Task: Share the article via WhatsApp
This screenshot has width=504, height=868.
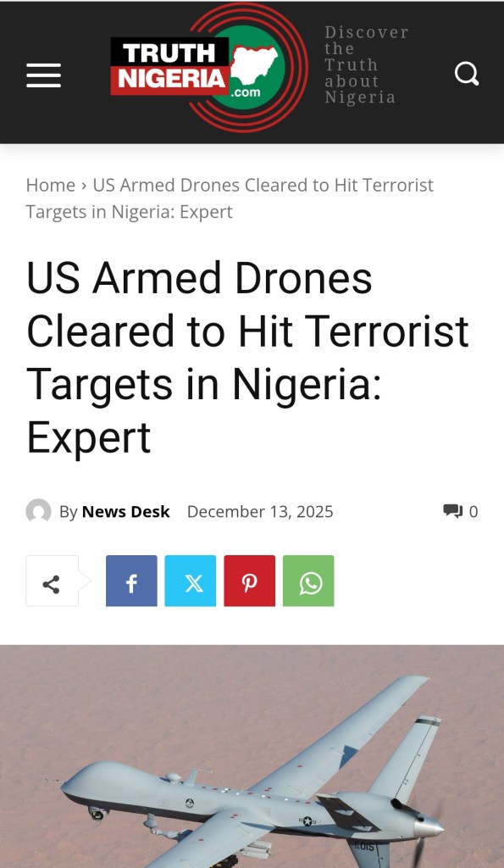Action: coord(308,581)
